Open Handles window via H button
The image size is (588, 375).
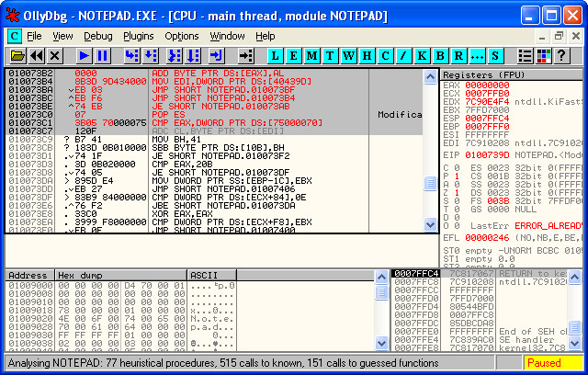point(367,56)
